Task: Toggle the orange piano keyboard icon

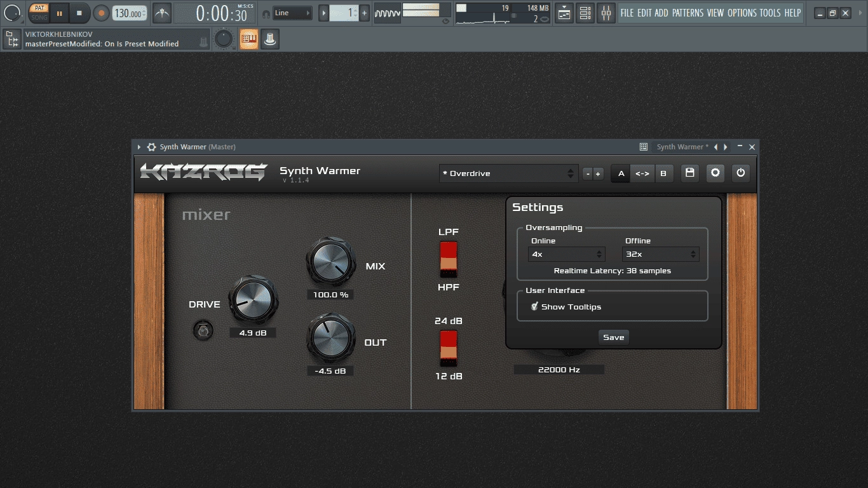Action: pyautogui.click(x=248, y=39)
